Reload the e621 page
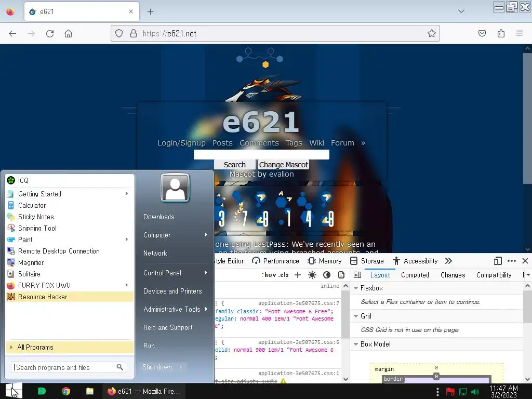The image size is (532, 399). tap(50, 34)
